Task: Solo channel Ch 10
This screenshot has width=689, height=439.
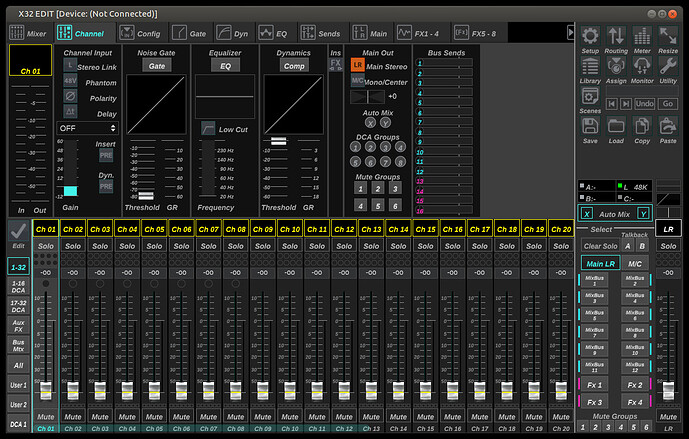Action: click(x=290, y=246)
